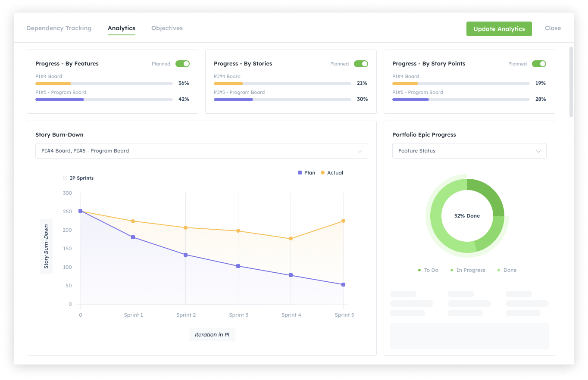Click the 19% value in Story Points card
588x380 pixels.
[541, 83]
